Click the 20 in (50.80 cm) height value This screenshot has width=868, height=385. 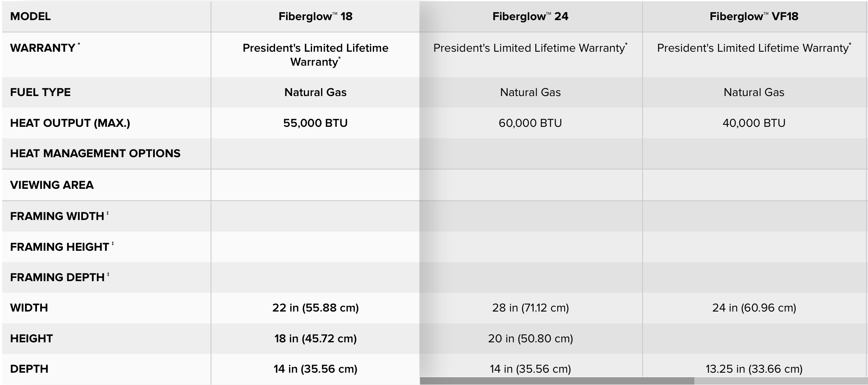click(530, 339)
